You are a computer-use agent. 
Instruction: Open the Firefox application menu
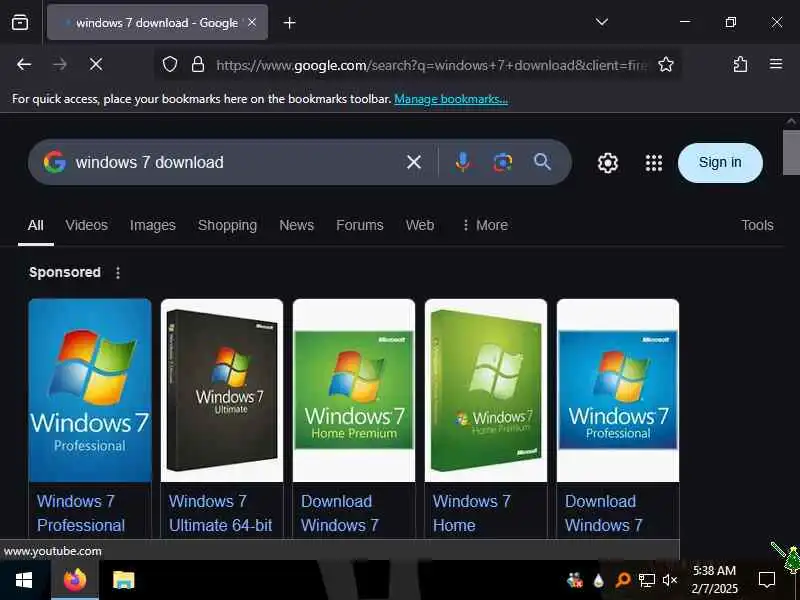[x=776, y=64]
